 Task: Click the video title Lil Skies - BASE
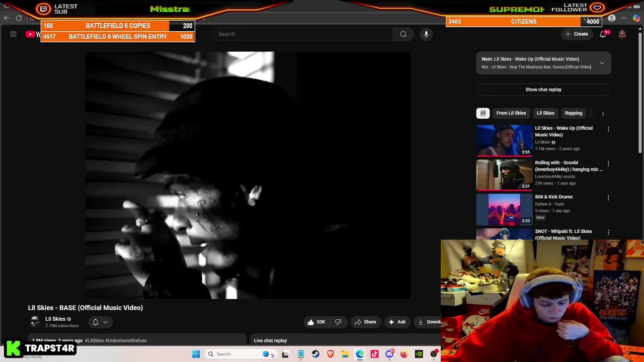tap(86, 308)
